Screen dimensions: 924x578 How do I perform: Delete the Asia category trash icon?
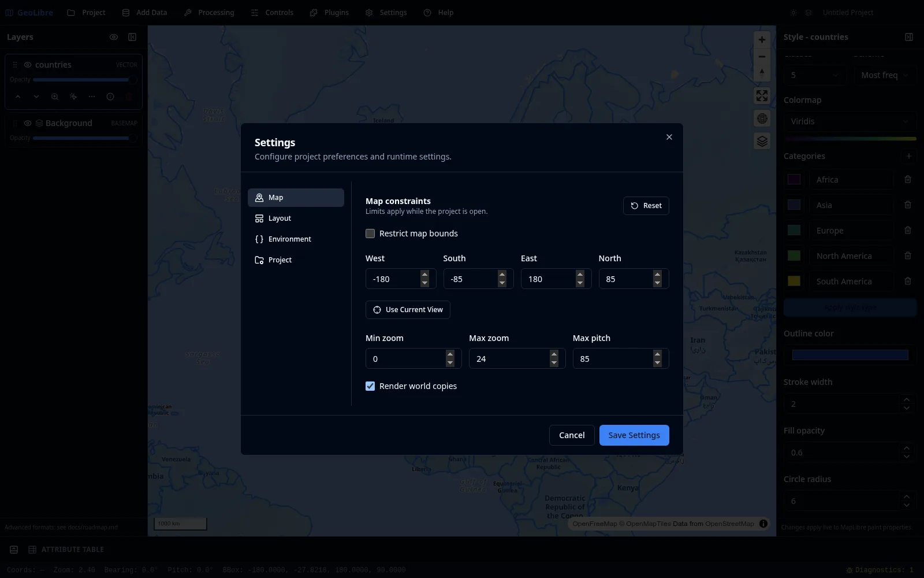pyautogui.click(x=908, y=205)
